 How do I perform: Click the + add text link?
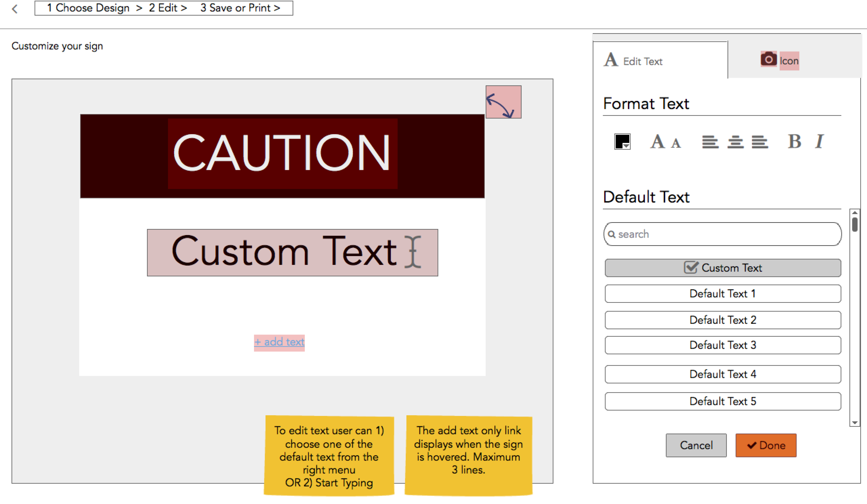[x=279, y=342]
